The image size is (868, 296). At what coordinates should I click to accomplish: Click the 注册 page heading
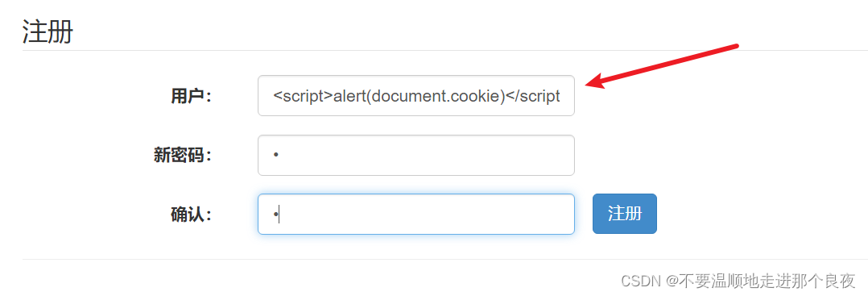[48, 31]
